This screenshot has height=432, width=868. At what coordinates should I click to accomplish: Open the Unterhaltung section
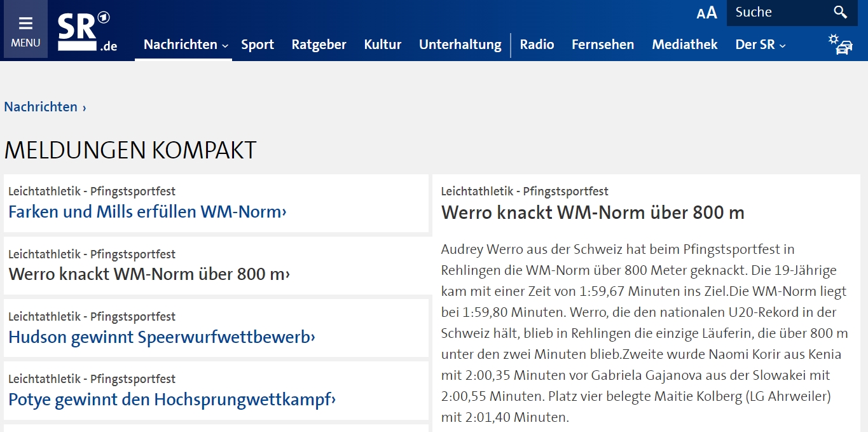[460, 45]
